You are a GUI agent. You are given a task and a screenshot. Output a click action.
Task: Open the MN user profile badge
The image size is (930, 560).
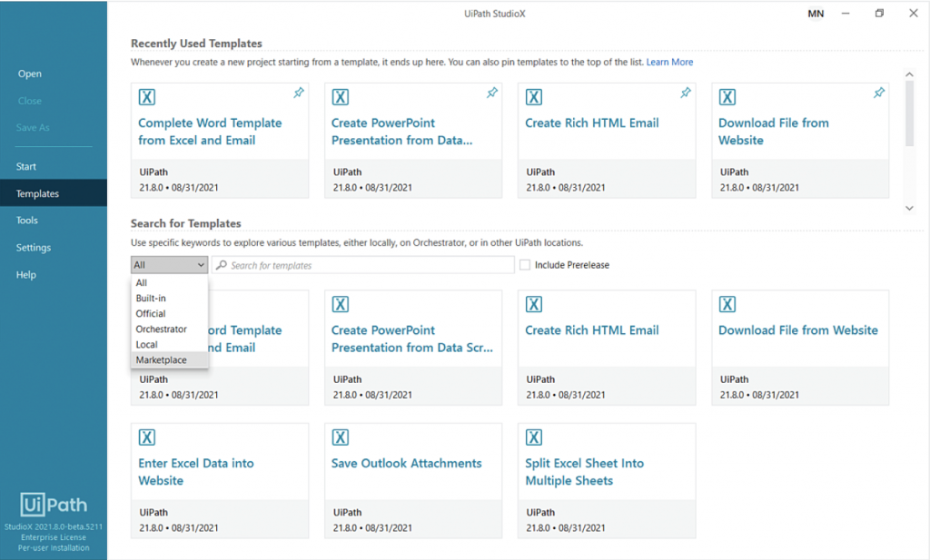point(816,14)
